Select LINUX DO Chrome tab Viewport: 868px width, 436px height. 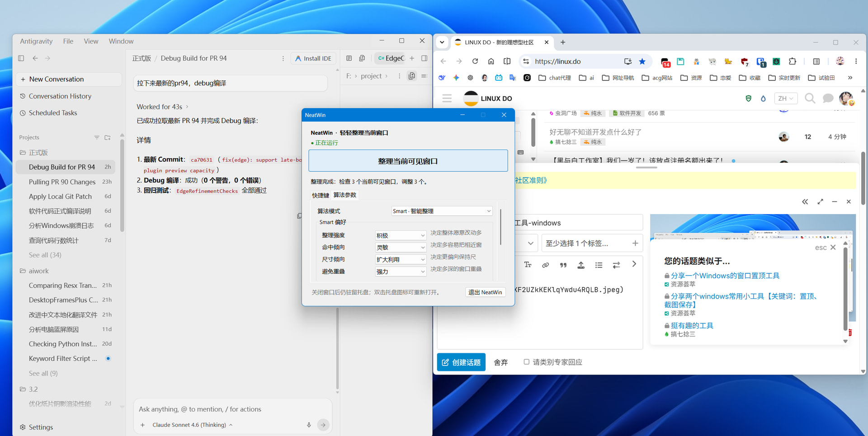pyautogui.click(x=502, y=42)
